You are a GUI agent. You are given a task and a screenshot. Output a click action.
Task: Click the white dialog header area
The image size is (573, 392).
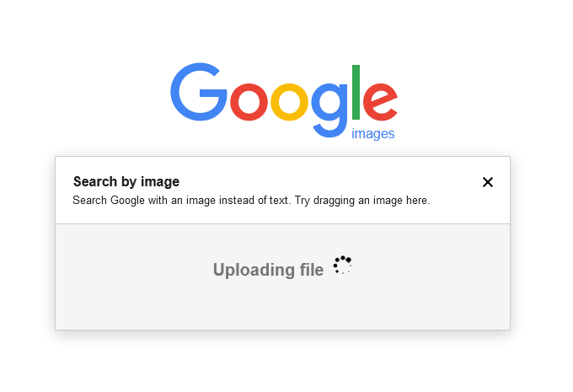pos(282,191)
